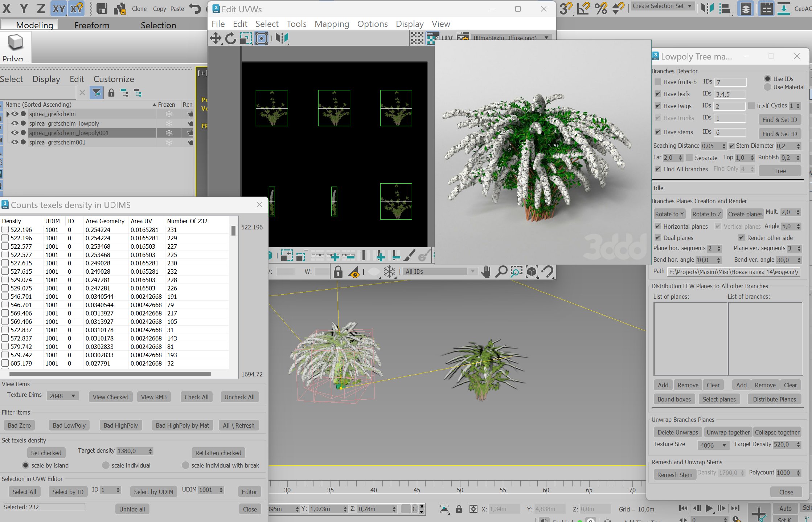Click the Undo arrow in main toolbar
Viewport: 812px width, 522px height.
(x=195, y=8)
